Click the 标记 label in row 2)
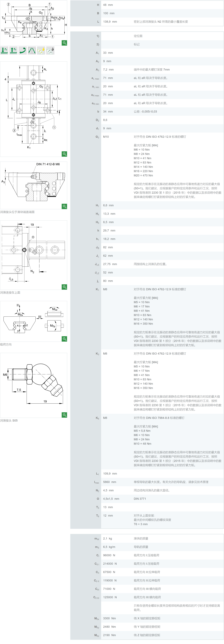Viewport: 224px width, 644px height. (x=137, y=45)
